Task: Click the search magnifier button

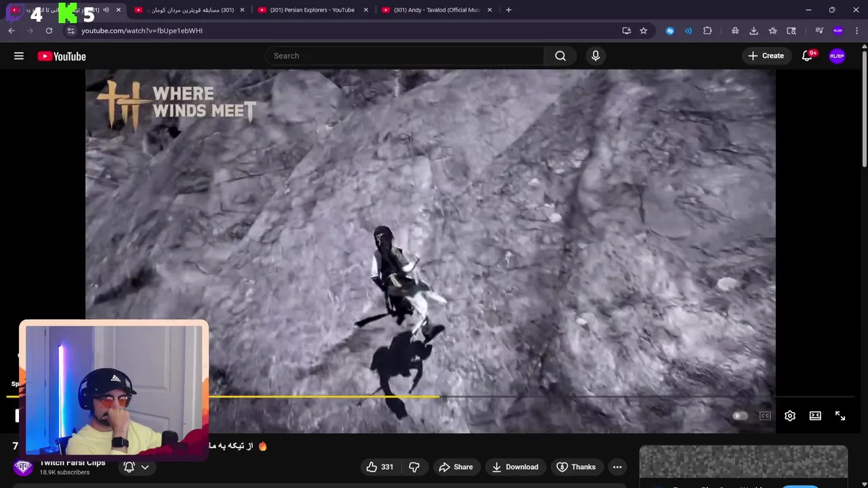Action: tap(560, 56)
